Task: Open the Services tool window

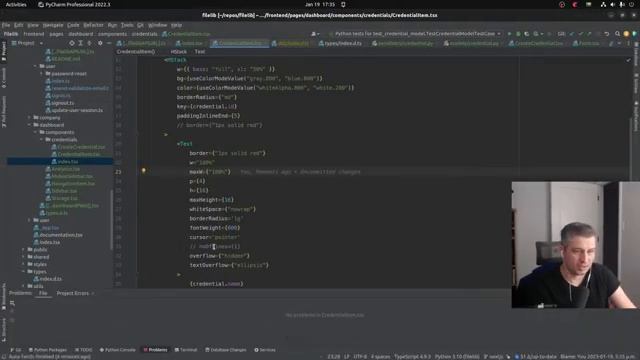Action: tap(265, 350)
